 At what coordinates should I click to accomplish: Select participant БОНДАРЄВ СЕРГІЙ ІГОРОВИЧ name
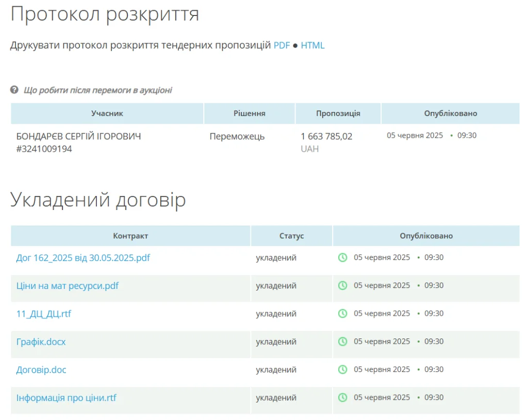point(78,137)
